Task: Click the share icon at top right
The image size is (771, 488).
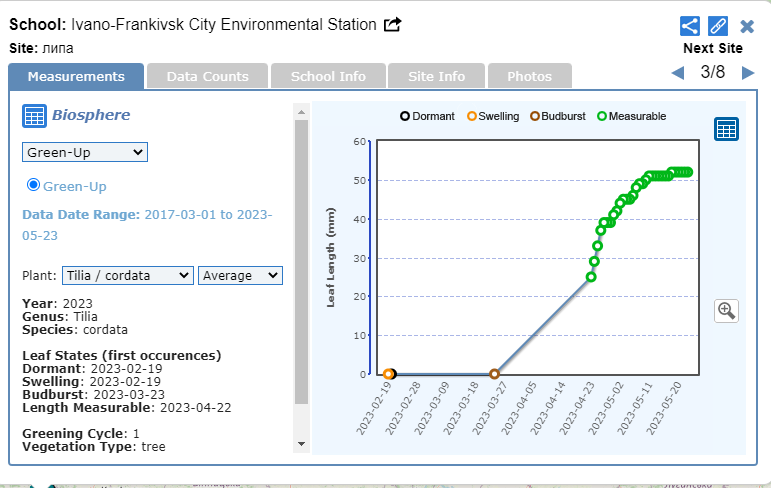Action: point(689,26)
